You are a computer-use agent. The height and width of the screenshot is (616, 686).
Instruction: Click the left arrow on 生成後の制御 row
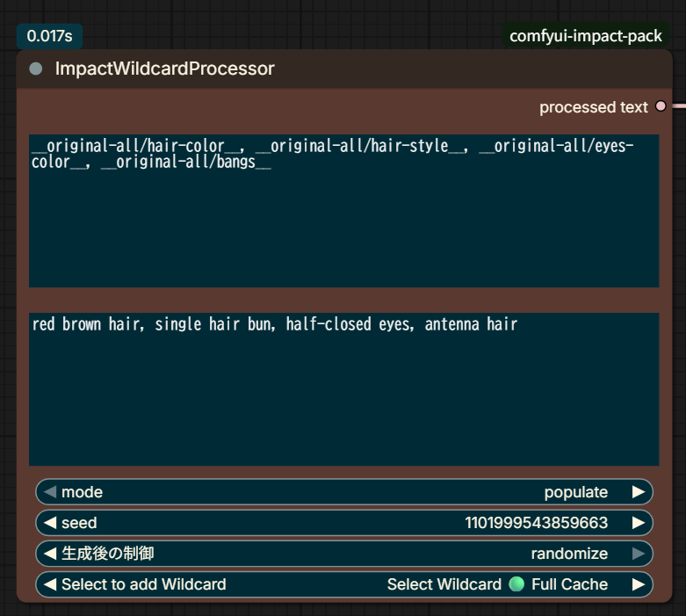(x=50, y=554)
